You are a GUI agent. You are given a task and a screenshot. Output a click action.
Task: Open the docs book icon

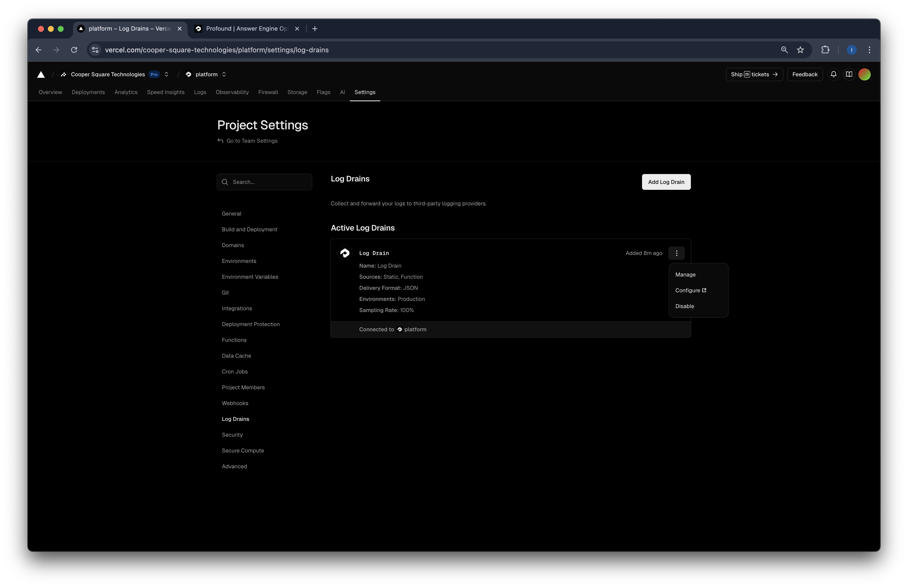click(x=849, y=74)
